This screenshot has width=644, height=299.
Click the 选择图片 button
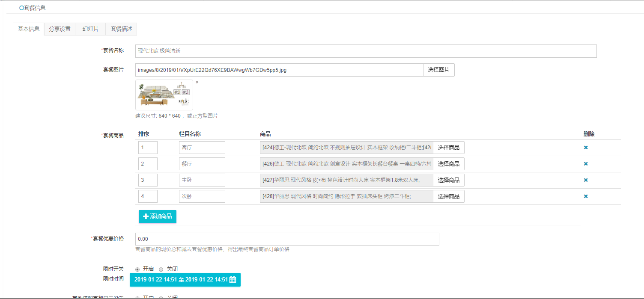(x=438, y=70)
